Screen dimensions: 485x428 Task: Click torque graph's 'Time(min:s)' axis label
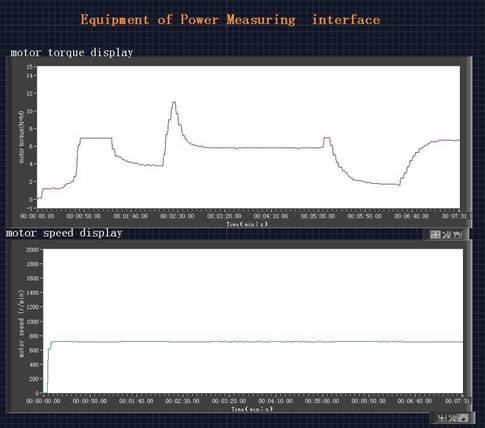tap(247, 224)
